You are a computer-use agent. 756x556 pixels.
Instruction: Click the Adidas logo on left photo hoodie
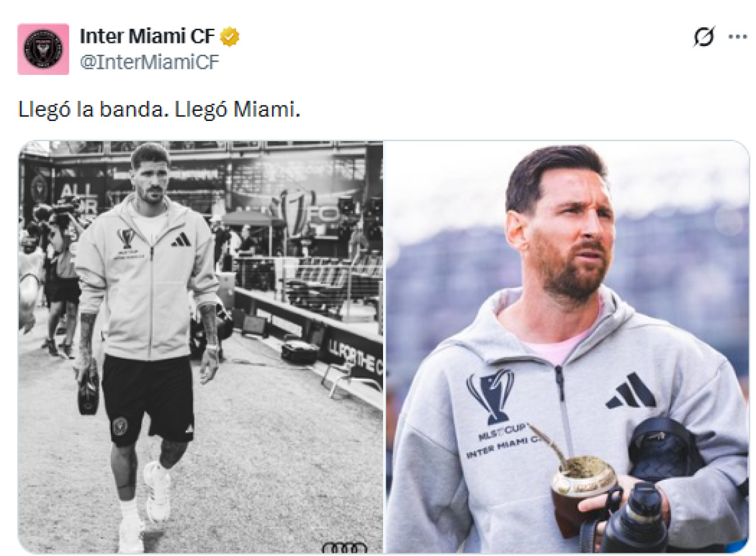181,240
